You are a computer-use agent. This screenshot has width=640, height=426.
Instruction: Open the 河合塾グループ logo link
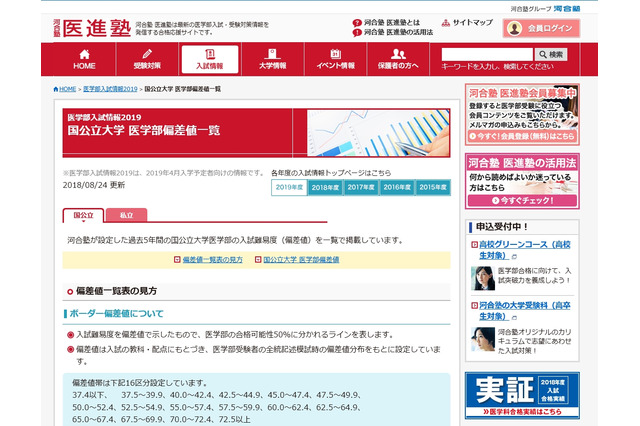click(x=545, y=9)
